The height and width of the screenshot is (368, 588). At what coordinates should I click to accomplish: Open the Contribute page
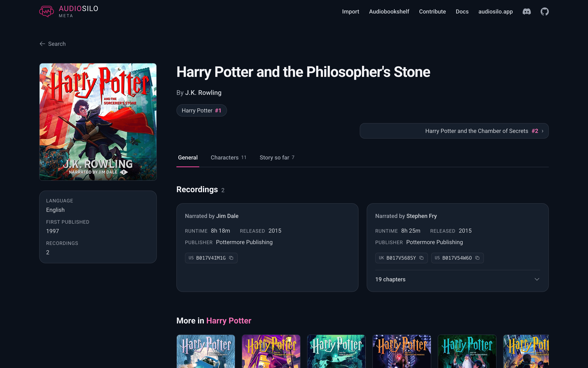pyautogui.click(x=432, y=11)
